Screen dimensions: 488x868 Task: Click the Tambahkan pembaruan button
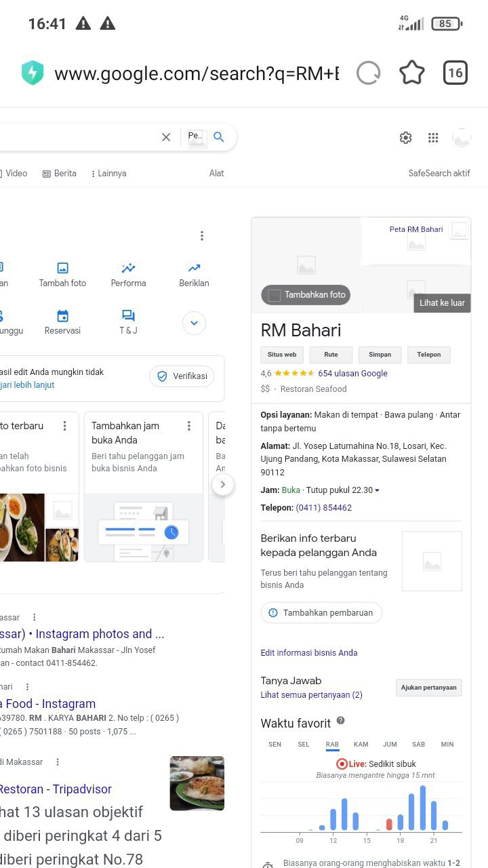(x=321, y=612)
